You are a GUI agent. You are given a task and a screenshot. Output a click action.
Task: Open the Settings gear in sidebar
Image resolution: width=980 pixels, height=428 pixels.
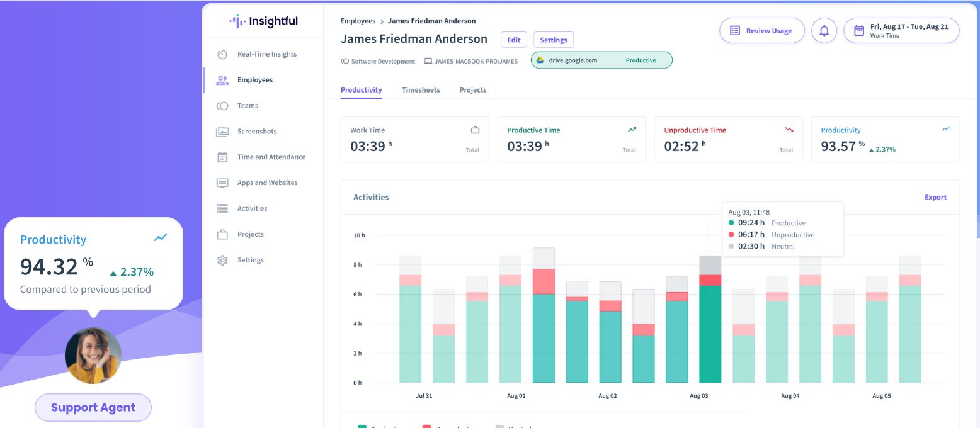coord(222,260)
